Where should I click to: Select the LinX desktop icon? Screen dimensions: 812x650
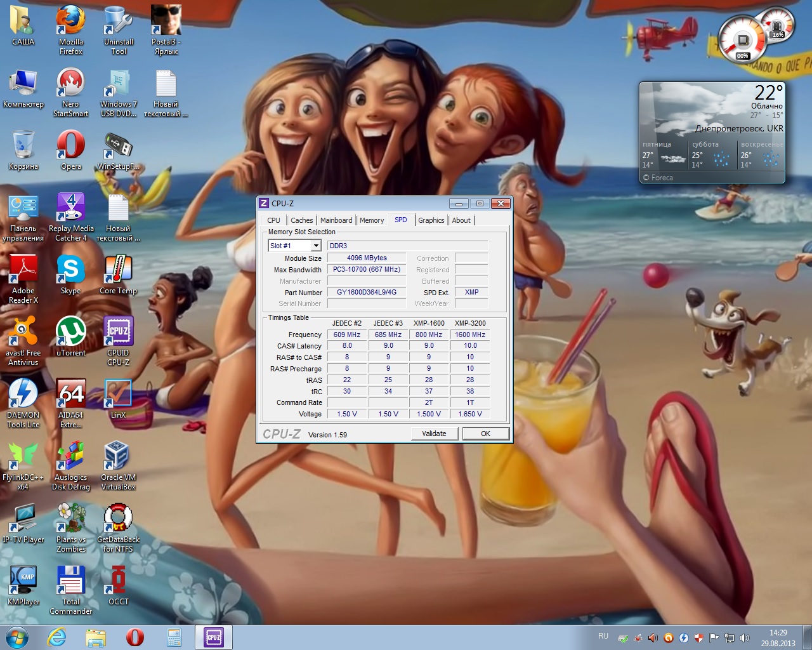coord(119,399)
